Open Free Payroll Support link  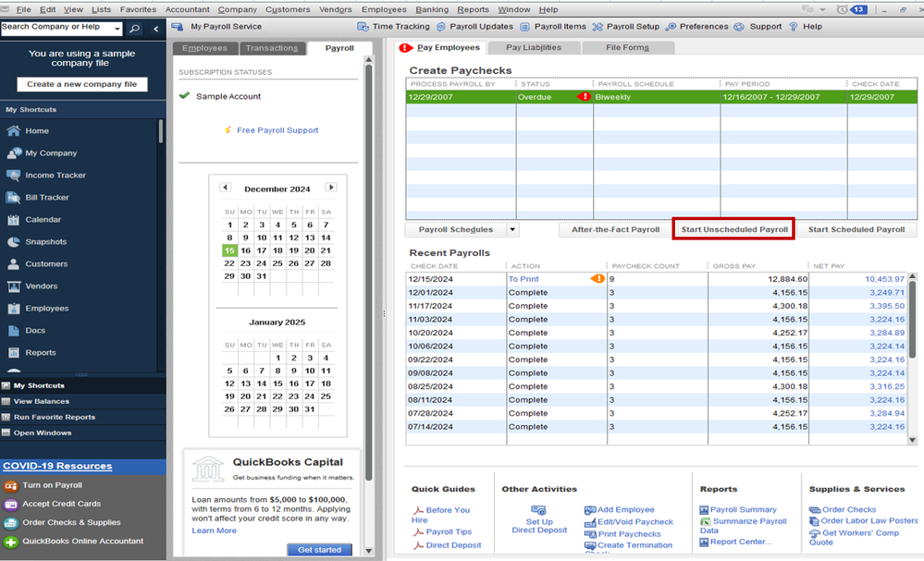click(277, 130)
